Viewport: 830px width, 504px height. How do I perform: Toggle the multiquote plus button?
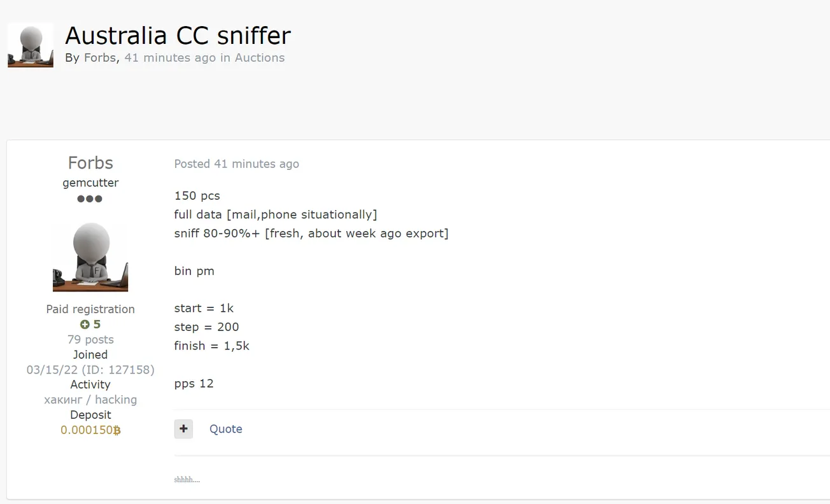(x=183, y=429)
